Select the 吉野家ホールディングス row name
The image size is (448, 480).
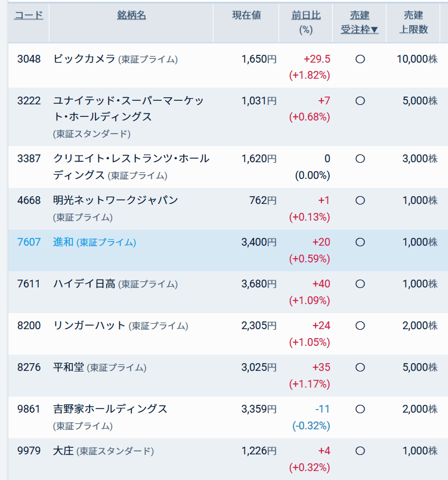point(110,409)
